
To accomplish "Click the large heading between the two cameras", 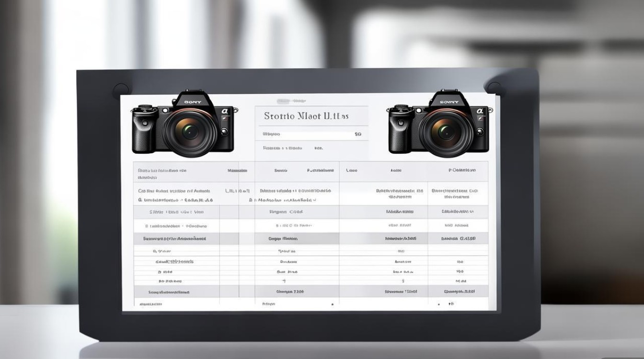I will point(306,116).
